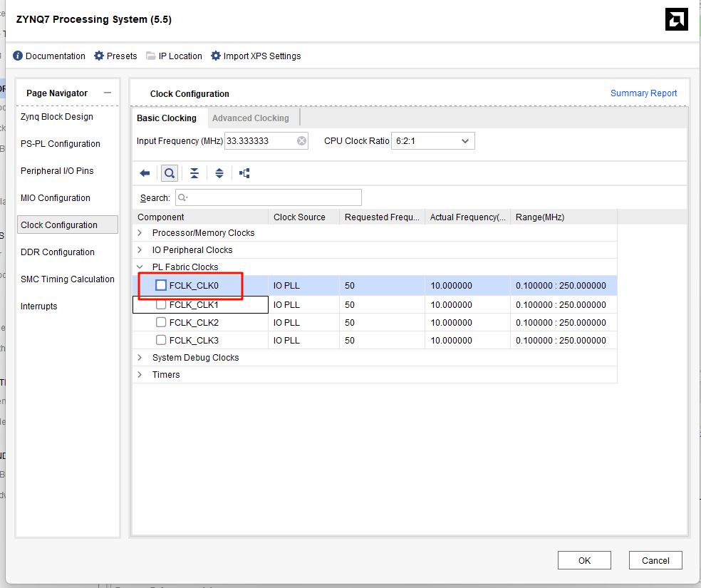Viewport: 701px width, 588px height.
Task: Click the hierarchy view toolbar icon
Action: pyautogui.click(x=244, y=173)
